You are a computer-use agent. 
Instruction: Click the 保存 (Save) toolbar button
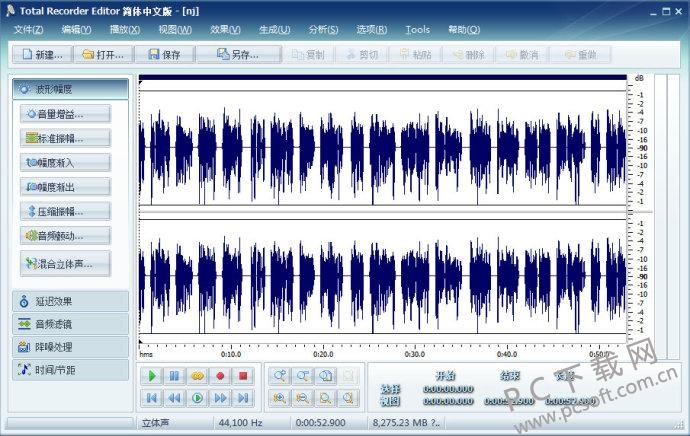point(165,55)
